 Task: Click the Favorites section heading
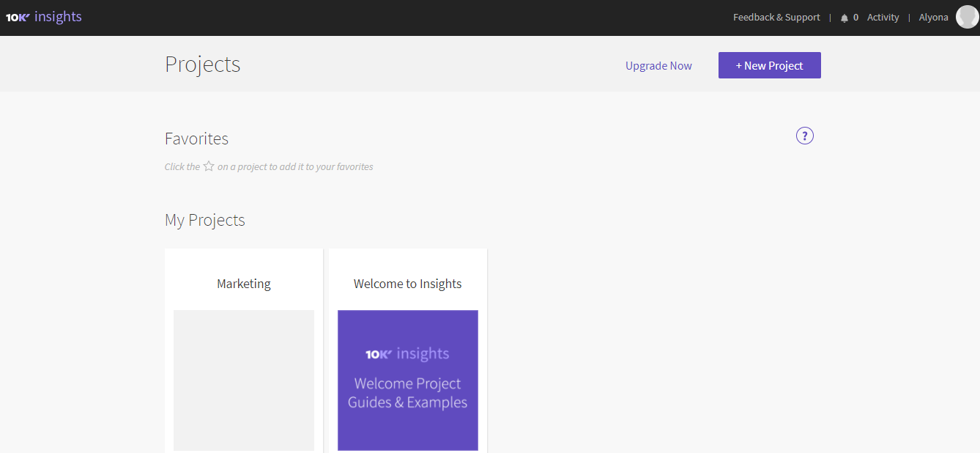pos(196,139)
